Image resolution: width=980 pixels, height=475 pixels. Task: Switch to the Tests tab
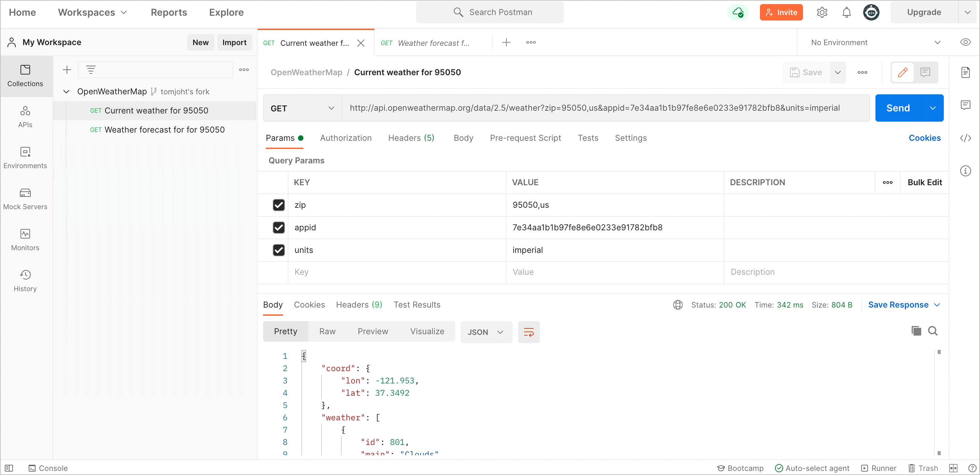click(588, 138)
